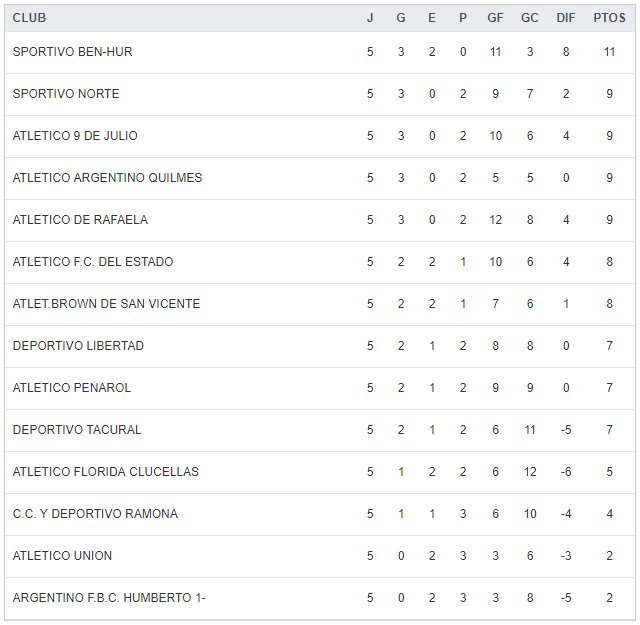Select the SPORTIVO NORTE team name

pyautogui.click(x=66, y=94)
